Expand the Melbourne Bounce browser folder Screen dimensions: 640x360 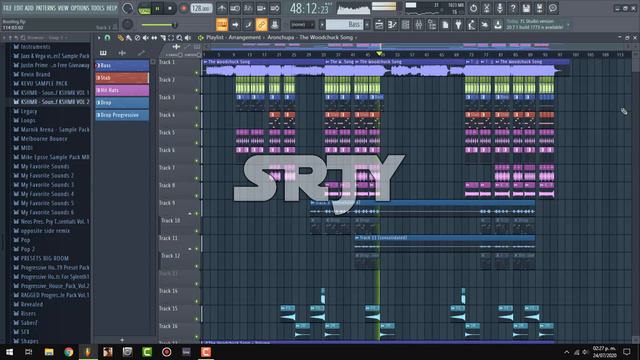[x=44, y=139]
